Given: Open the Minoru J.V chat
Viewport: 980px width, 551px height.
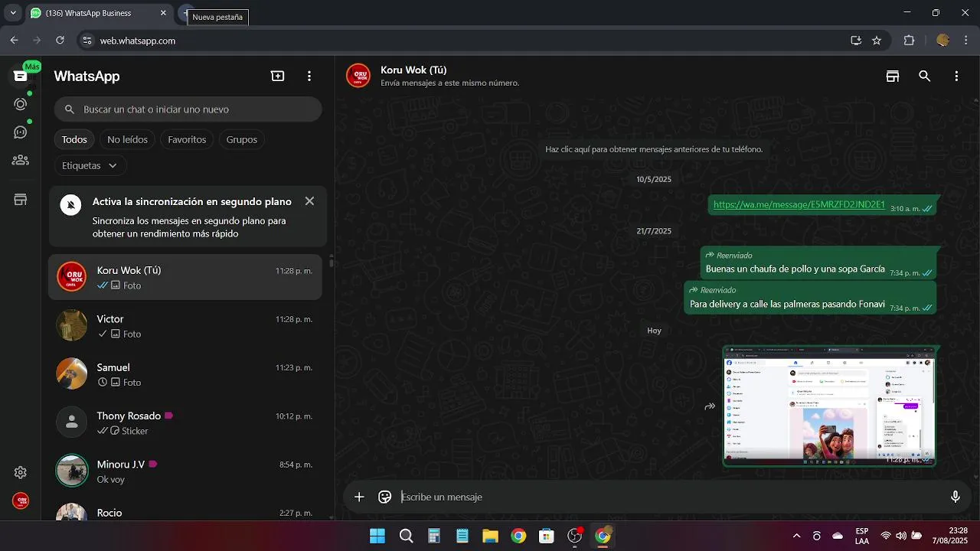Looking at the screenshot, I should click(x=185, y=471).
